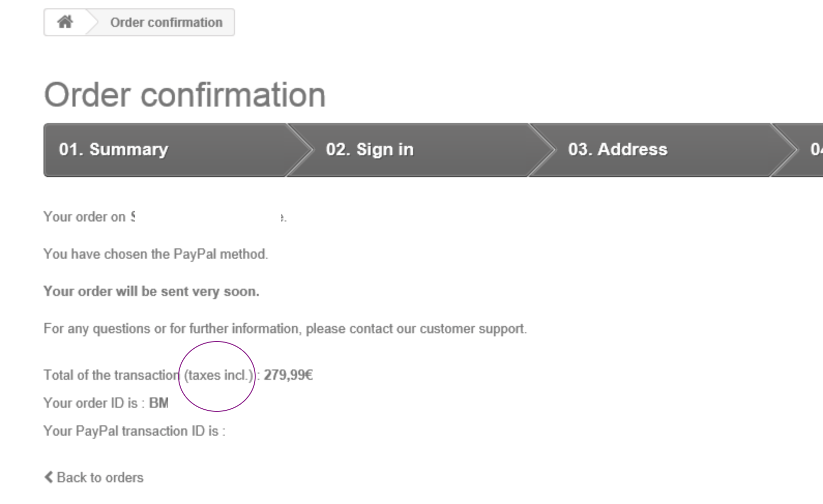823x504 pixels.
Task: Click the Total of the transaction label
Action: tap(111, 375)
